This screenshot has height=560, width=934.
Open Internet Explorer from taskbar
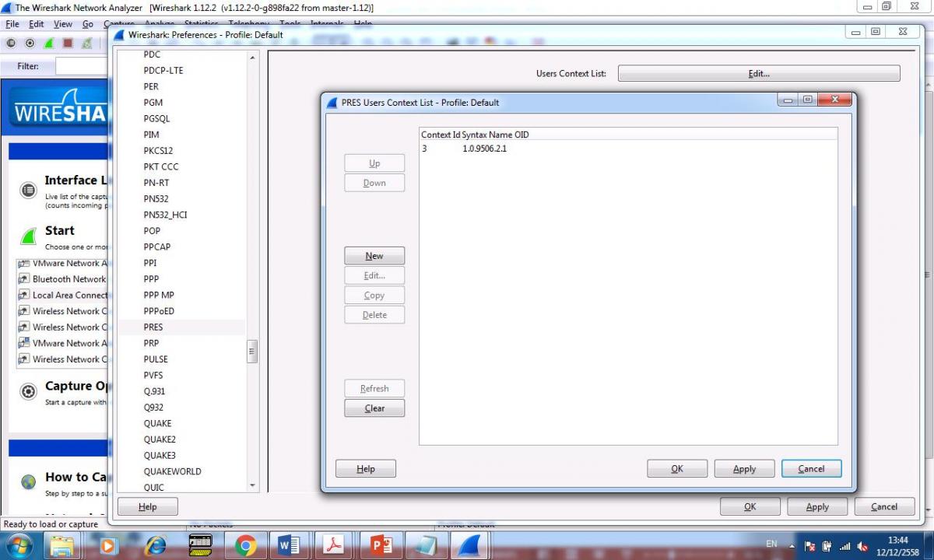pos(155,545)
